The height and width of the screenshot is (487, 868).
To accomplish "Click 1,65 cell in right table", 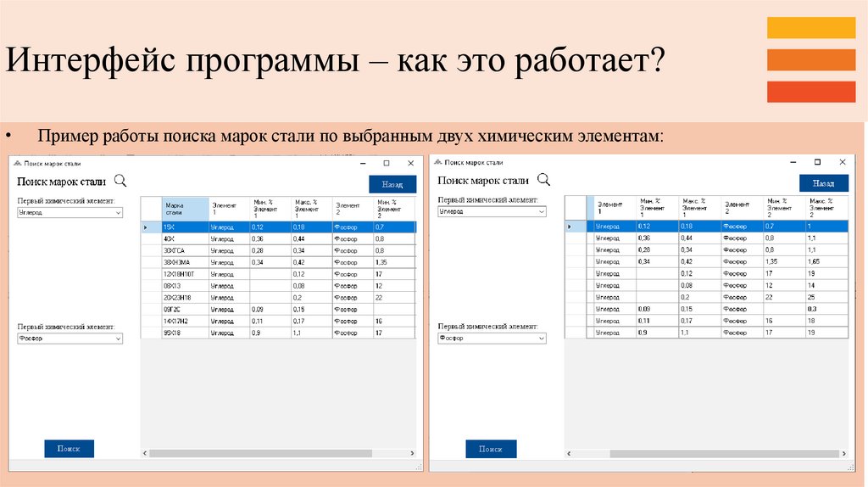I will (x=827, y=261).
